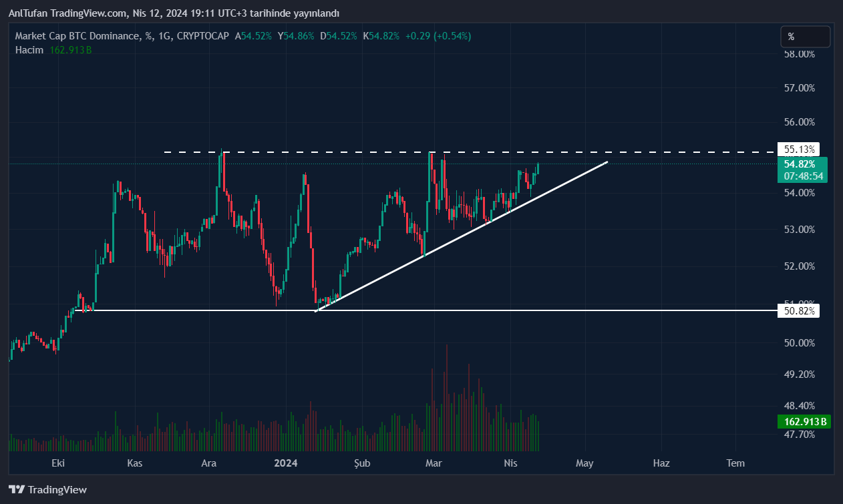Click the TradingView logo at bottom left
This screenshot has width=843, height=504.
coord(47,489)
